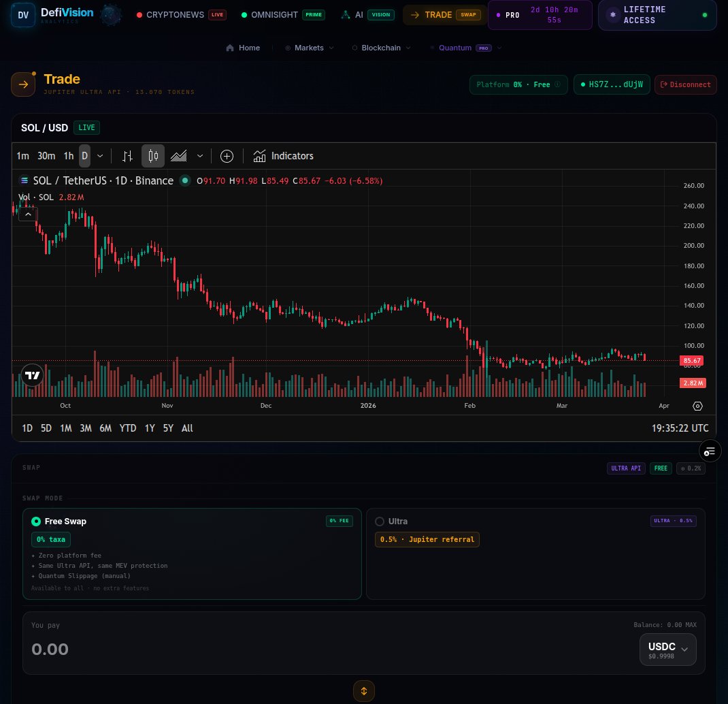The height and width of the screenshot is (704, 728).
Task: Click the Lifetime Access snowflake icon
Action: tap(613, 15)
